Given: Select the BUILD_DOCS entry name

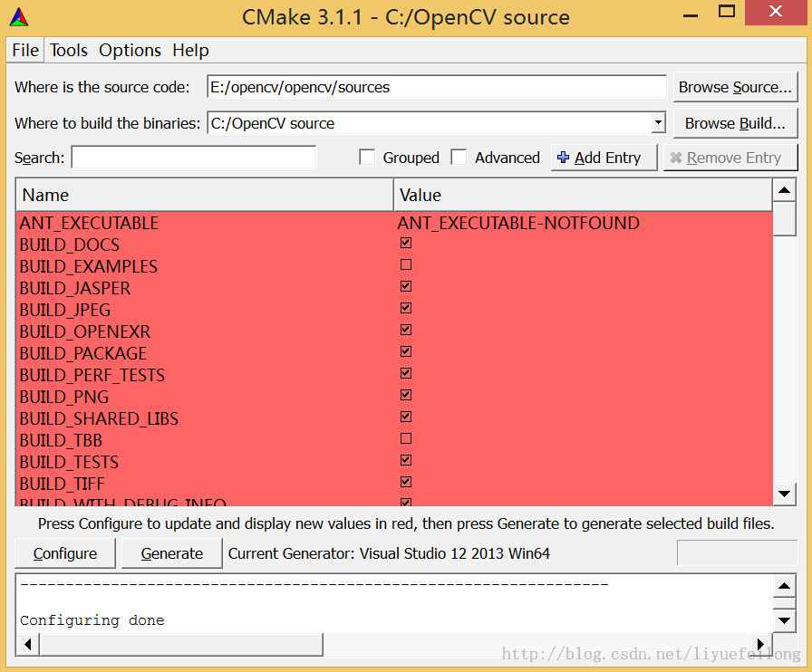Looking at the screenshot, I should [x=70, y=245].
